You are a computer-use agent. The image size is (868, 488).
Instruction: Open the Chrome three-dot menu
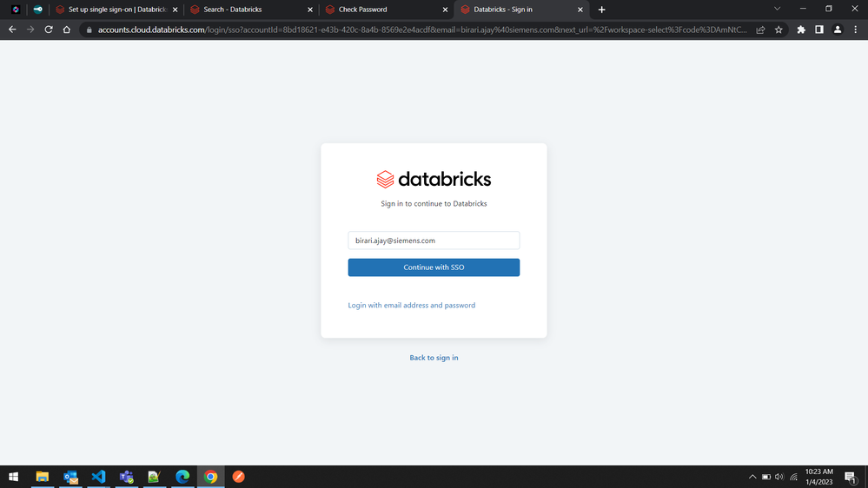pyautogui.click(x=855, y=30)
